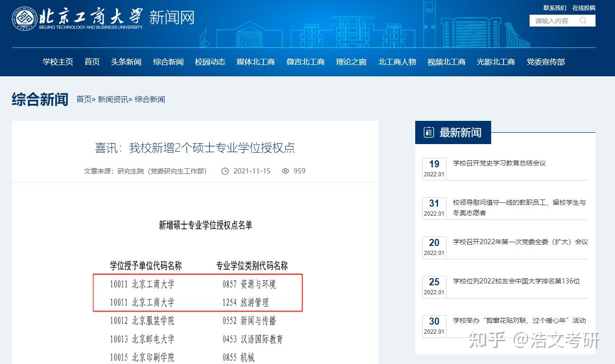
Task: Open news 校领导慰问值守一线的教职员工
Action: [x=519, y=208]
